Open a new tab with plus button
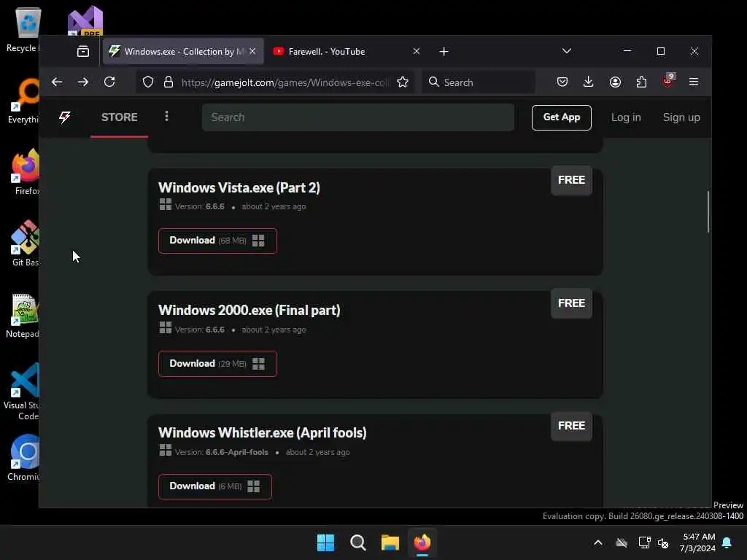747x560 pixels. click(x=444, y=52)
